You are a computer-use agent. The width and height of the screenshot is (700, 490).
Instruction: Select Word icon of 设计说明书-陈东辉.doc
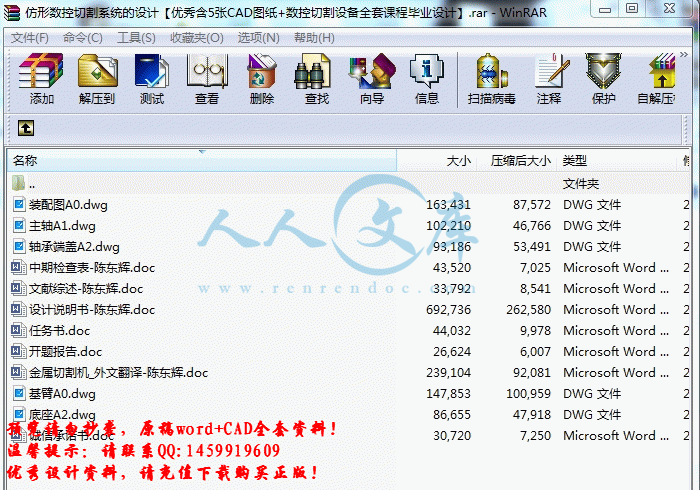(x=18, y=310)
